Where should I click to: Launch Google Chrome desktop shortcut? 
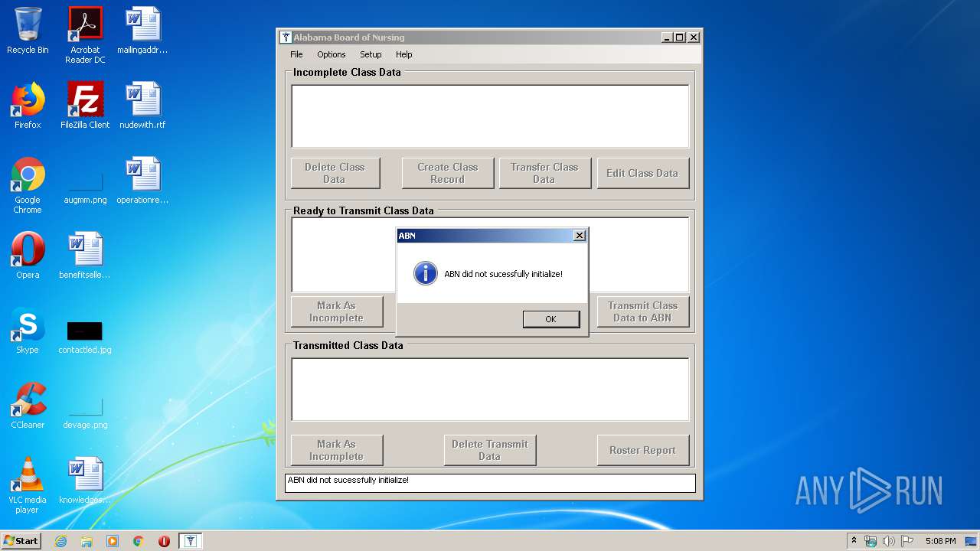click(28, 185)
